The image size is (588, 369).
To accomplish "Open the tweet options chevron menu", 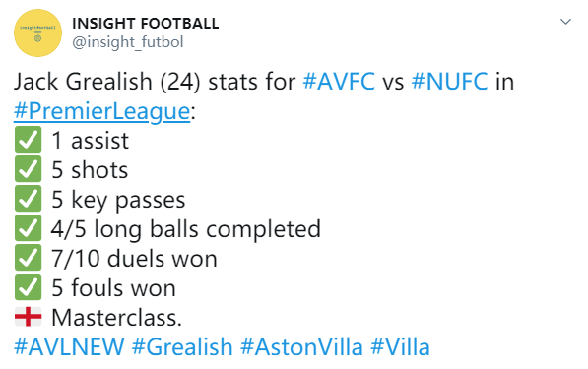I will click(x=565, y=22).
